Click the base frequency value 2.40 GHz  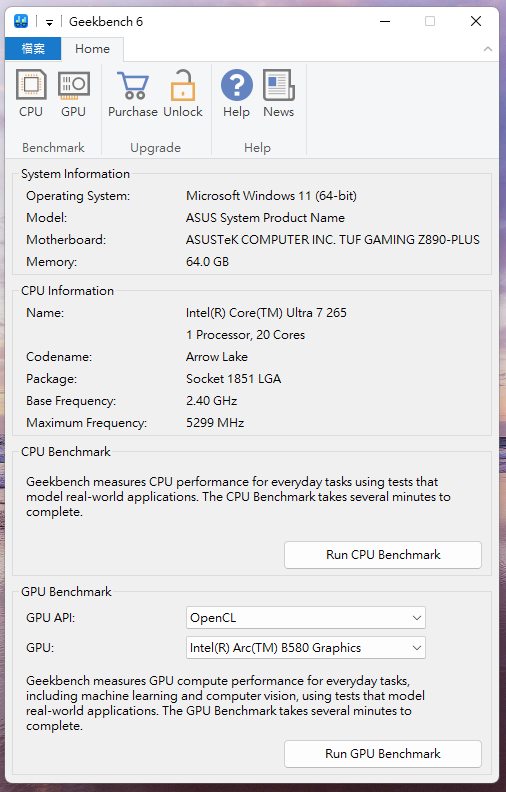point(212,401)
